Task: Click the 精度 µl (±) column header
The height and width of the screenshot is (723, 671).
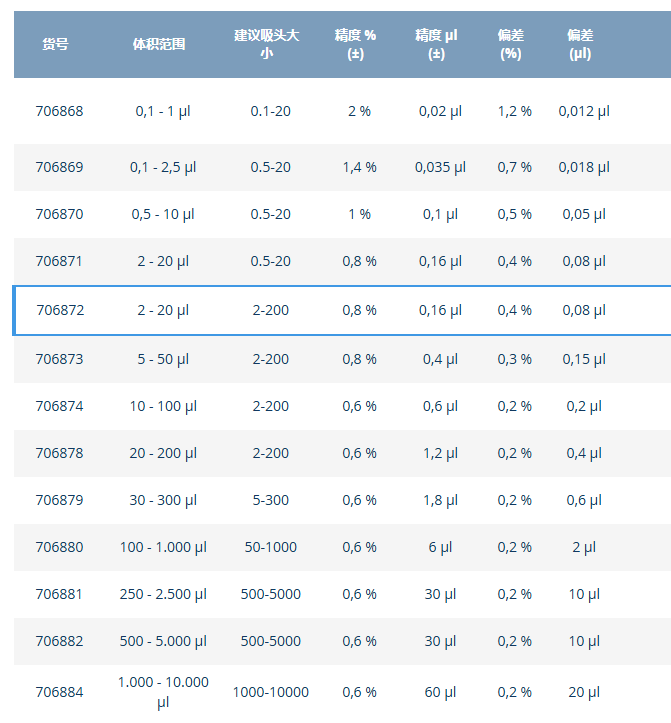Action: [x=436, y=44]
